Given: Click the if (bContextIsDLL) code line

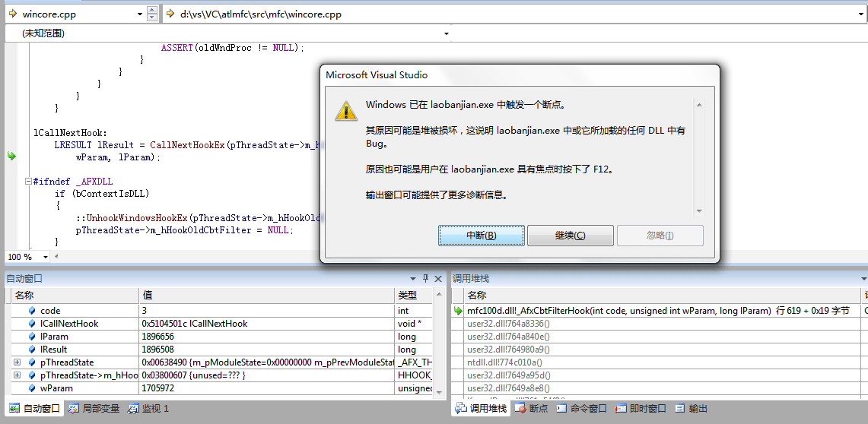Looking at the screenshot, I should (x=103, y=194).
